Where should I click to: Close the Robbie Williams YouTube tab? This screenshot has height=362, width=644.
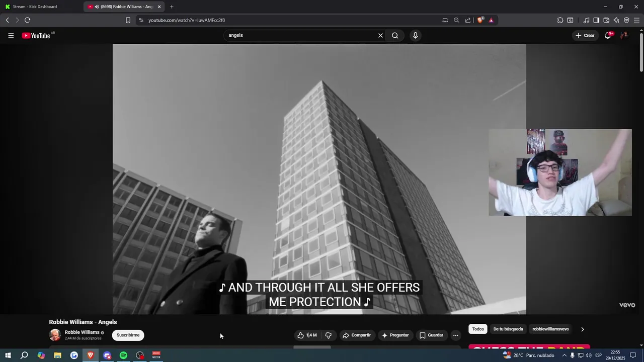point(159,7)
